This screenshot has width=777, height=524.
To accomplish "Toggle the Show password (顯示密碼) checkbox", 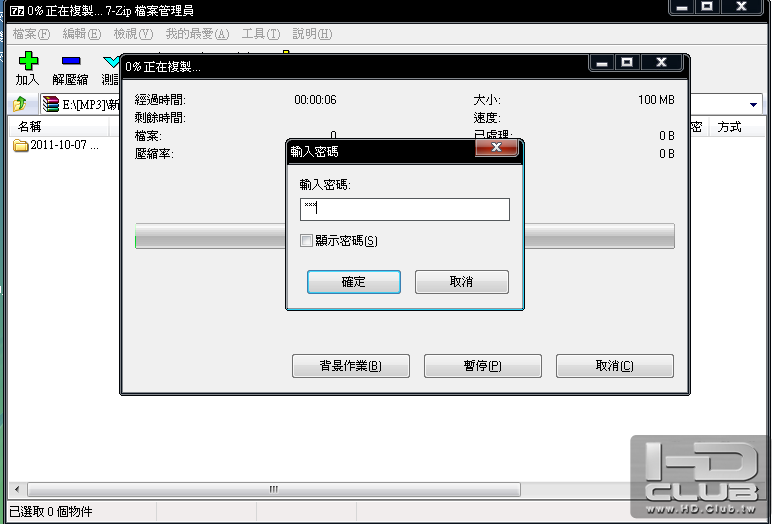I will (306, 241).
